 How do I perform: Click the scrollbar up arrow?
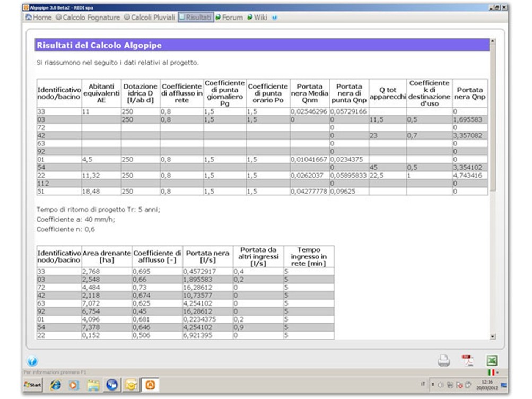pos(493,41)
